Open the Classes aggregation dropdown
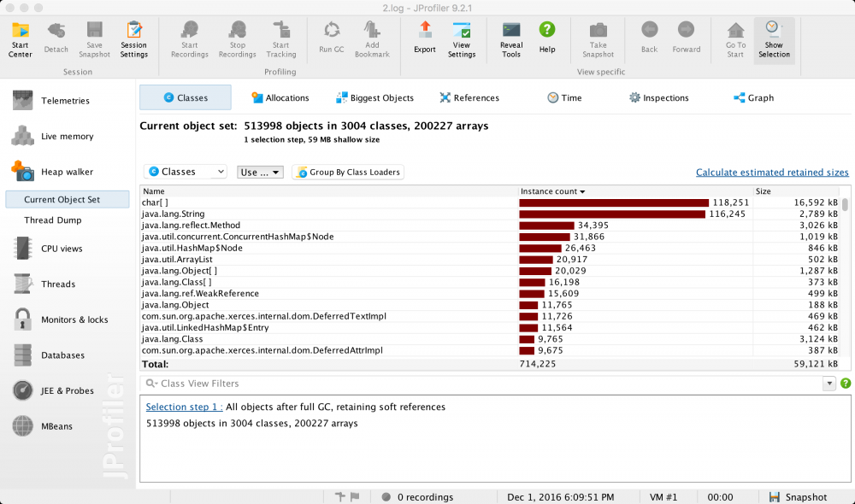The height and width of the screenshot is (504, 855). click(186, 172)
